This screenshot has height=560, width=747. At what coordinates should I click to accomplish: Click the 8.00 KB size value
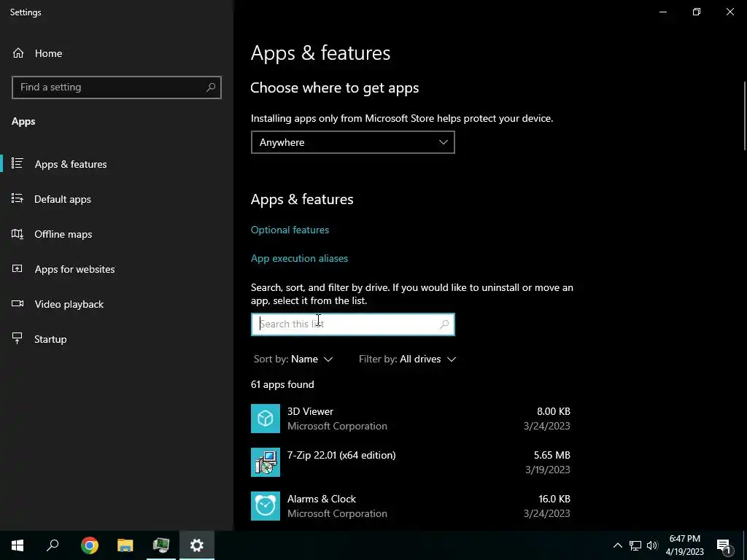click(x=554, y=411)
